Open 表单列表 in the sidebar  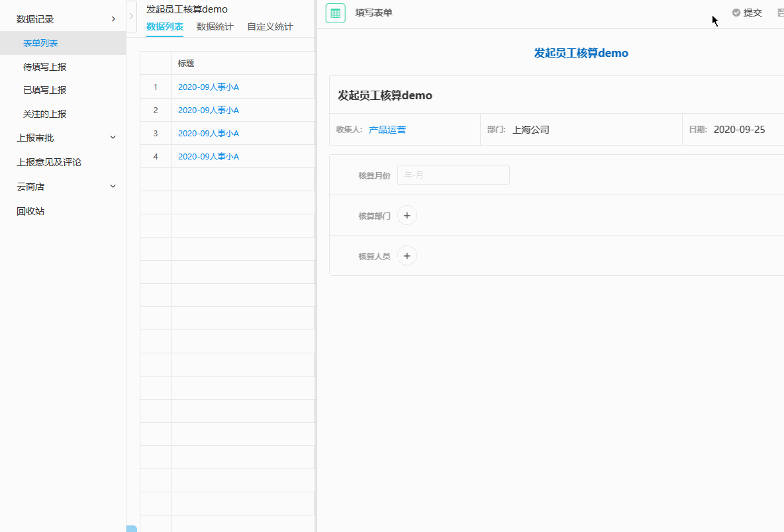[40, 43]
